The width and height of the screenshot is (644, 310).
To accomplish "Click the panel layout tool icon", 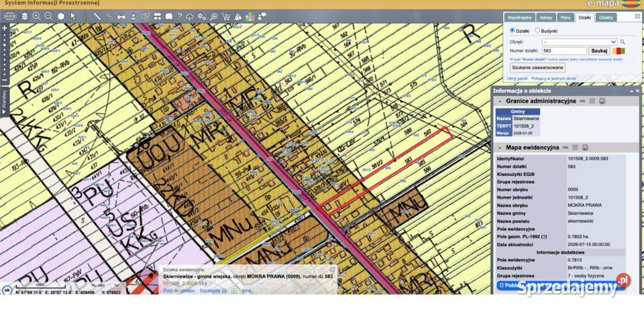I will click(157, 16).
